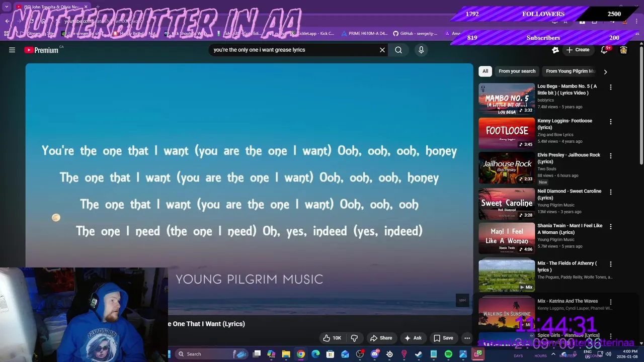Open Mix - Katrina And The Waves title
Viewport: 644px width, 362px height.
coord(568,301)
